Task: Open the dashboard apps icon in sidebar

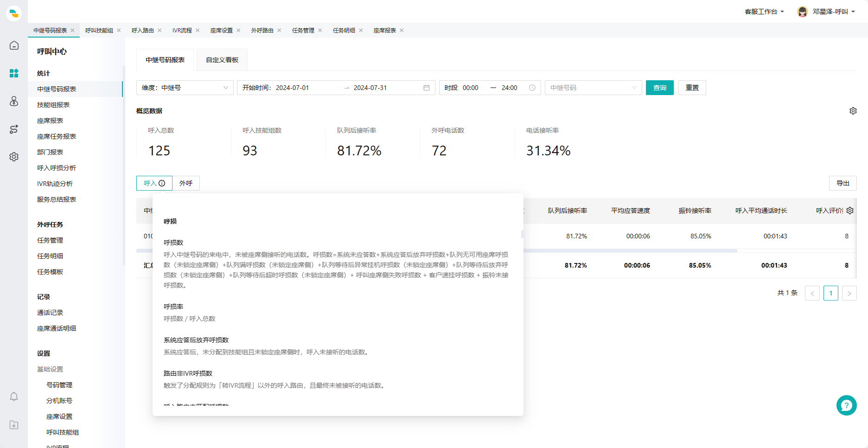Action: click(x=14, y=73)
